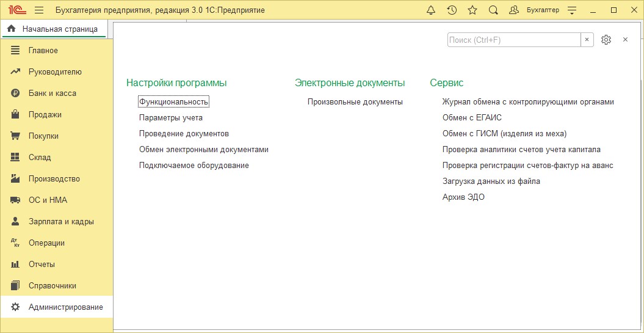Click the Справочники books icon
644x333 pixels.
click(x=15, y=285)
